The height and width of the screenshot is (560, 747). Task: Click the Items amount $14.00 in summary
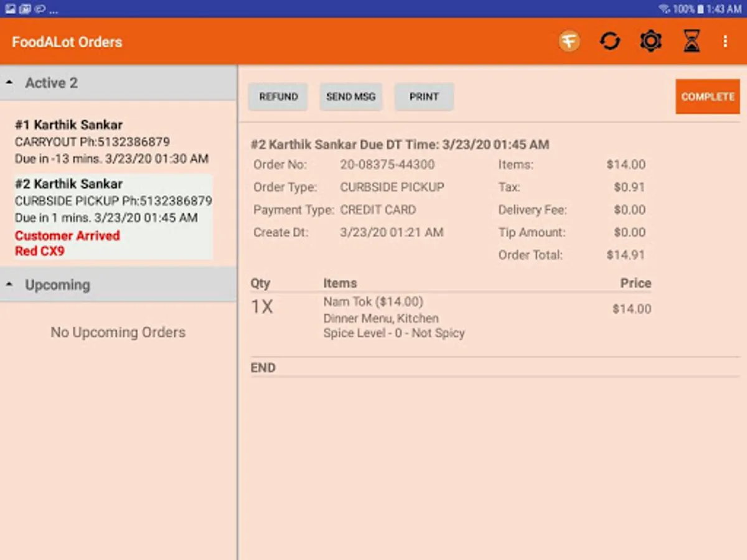pos(626,165)
